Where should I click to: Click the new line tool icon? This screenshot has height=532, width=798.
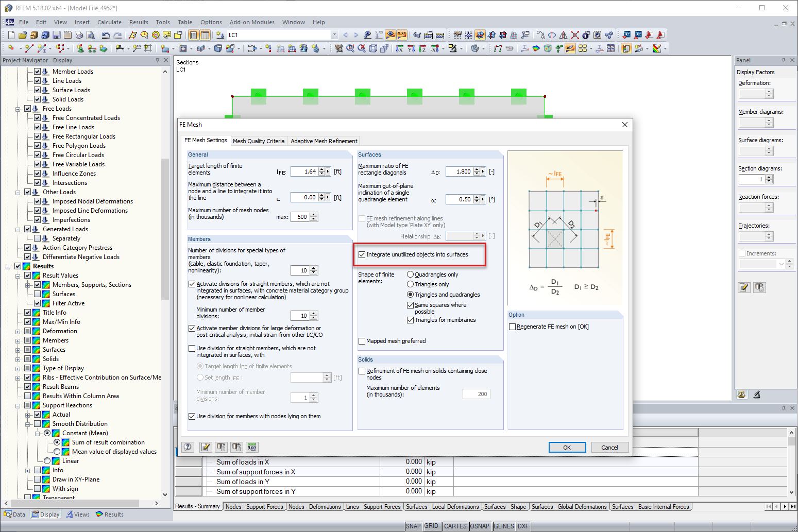click(x=29, y=48)
